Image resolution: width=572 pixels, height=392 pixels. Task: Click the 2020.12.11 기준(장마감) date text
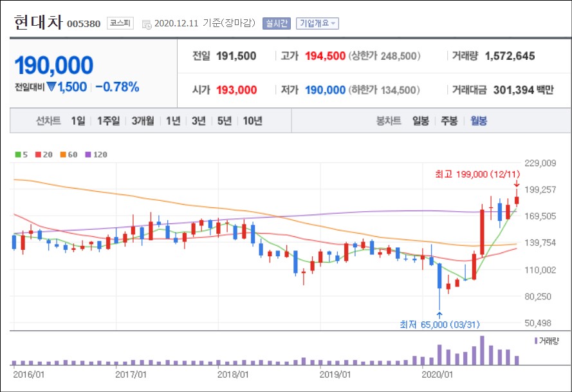(205, 23)
